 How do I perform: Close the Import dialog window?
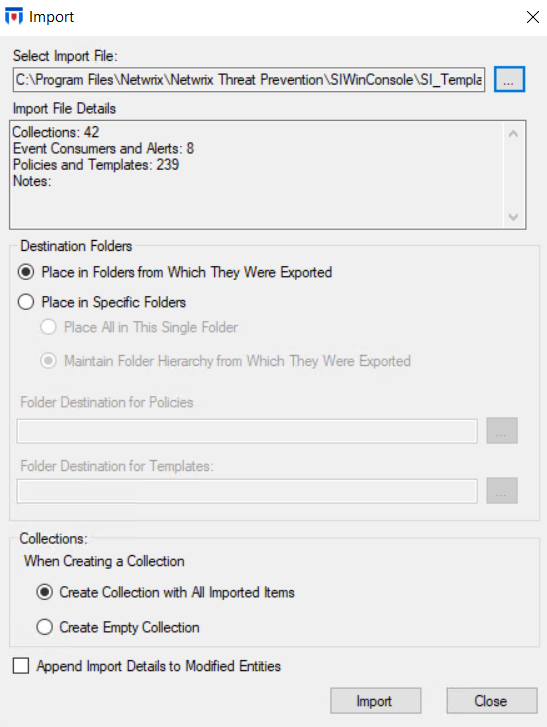click(x=533, y=17)
